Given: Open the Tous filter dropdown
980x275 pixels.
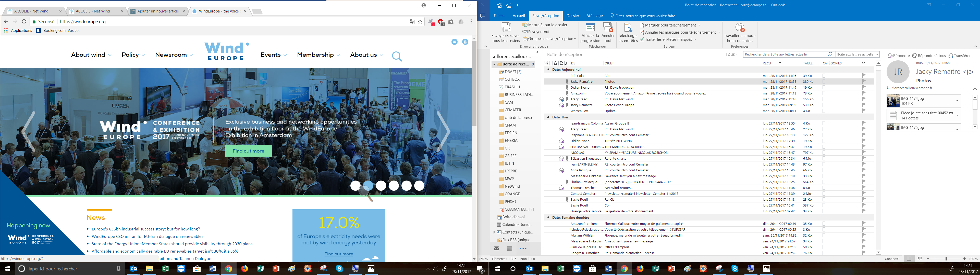Looking at the screenshot, I should point(731,54).
